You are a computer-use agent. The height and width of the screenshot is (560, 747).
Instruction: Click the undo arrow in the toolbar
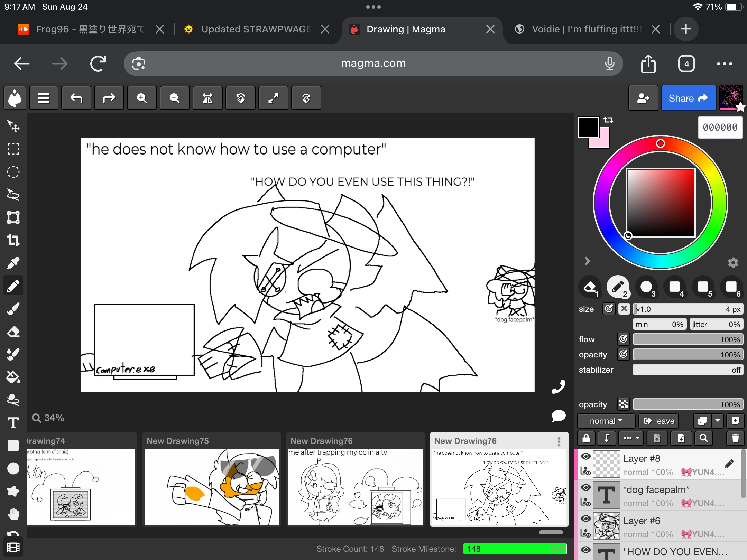point(76,99)
